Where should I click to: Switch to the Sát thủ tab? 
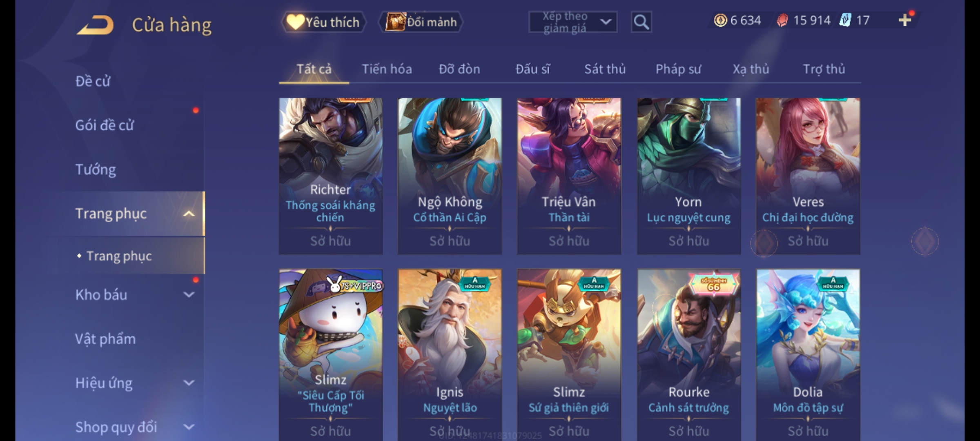[605, 69]
